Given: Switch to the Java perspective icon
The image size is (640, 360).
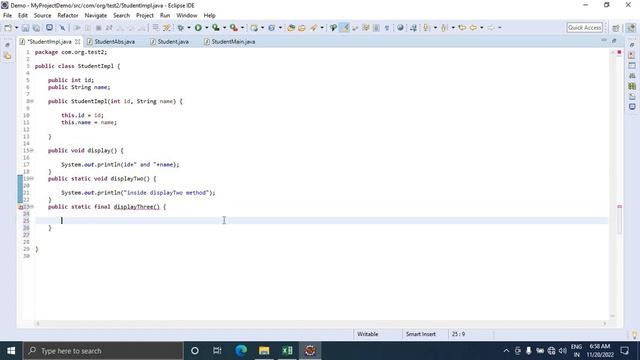Looking at the screenshot, I should pyautogui.click(x=631, y=28).
